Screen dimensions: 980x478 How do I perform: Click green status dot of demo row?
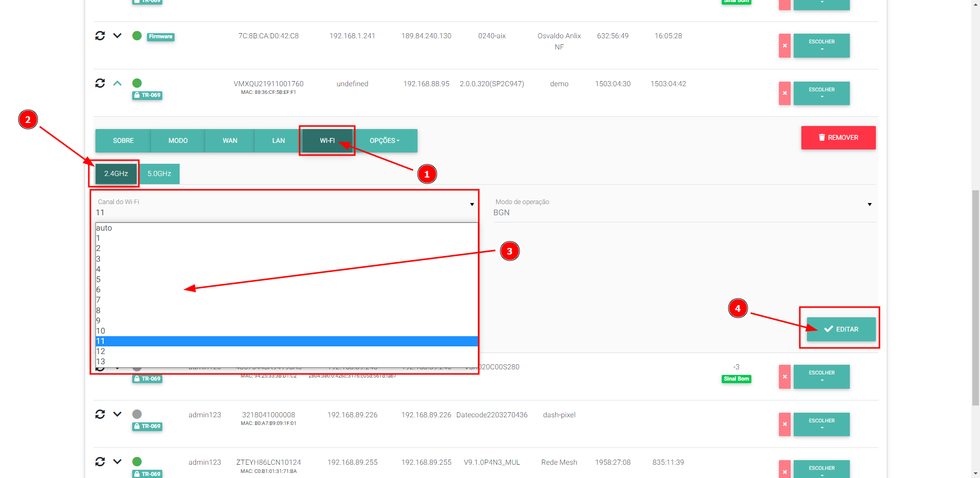(137, 83)
